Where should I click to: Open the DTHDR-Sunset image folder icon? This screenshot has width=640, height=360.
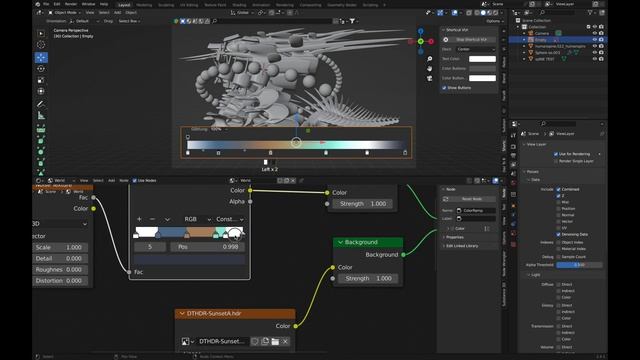tap(275, 341)
